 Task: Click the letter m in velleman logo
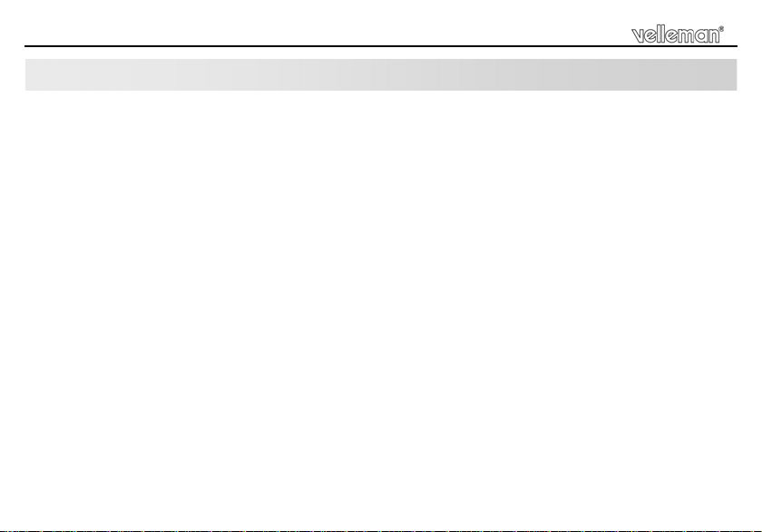coord(686,36)
